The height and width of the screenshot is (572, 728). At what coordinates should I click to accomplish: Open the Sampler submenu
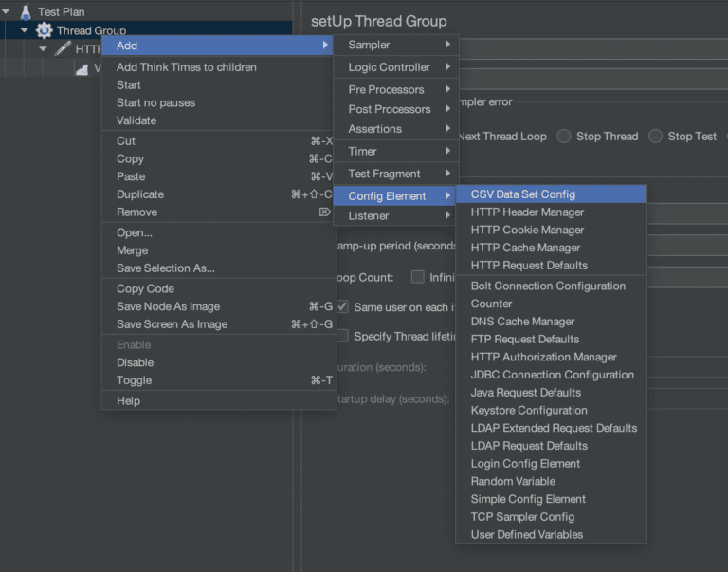click(395, 45)
